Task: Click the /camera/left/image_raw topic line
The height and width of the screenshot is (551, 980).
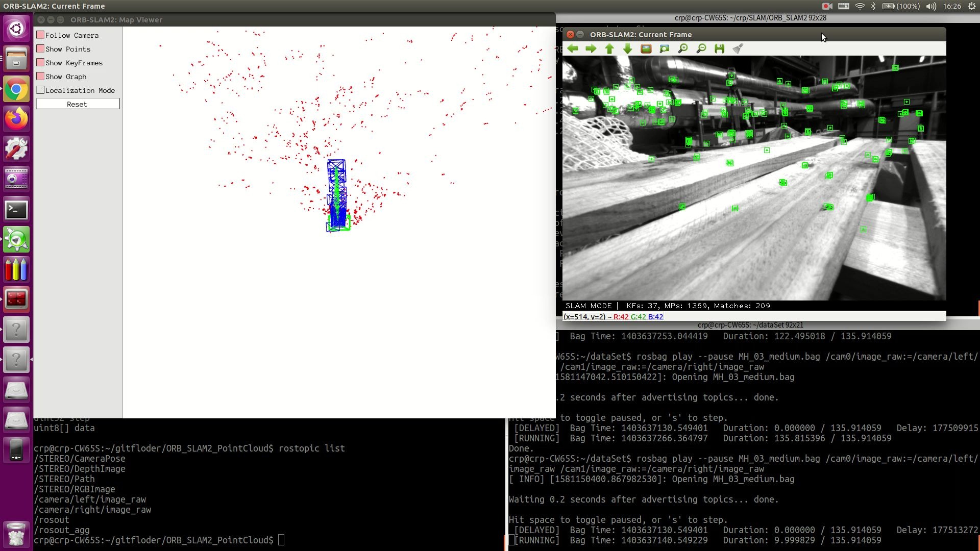Action: (x=90, y=499)
